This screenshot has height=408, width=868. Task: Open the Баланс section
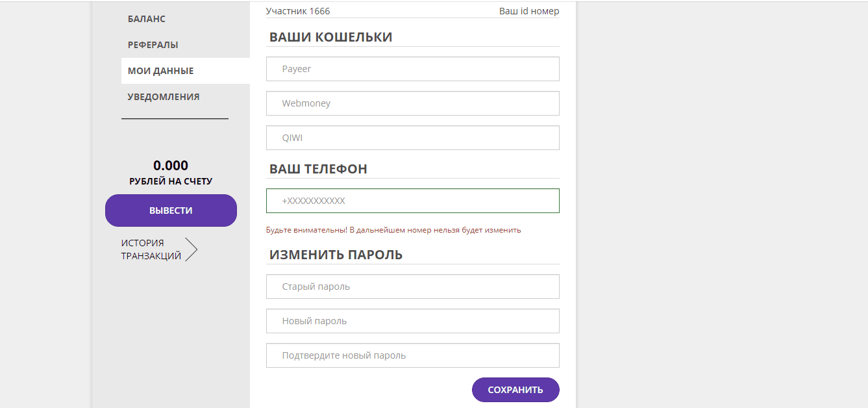click(x=146, y=18)
